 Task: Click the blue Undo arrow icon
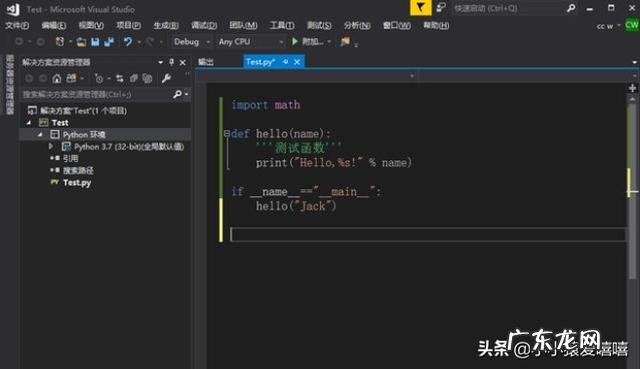point(128,41)
